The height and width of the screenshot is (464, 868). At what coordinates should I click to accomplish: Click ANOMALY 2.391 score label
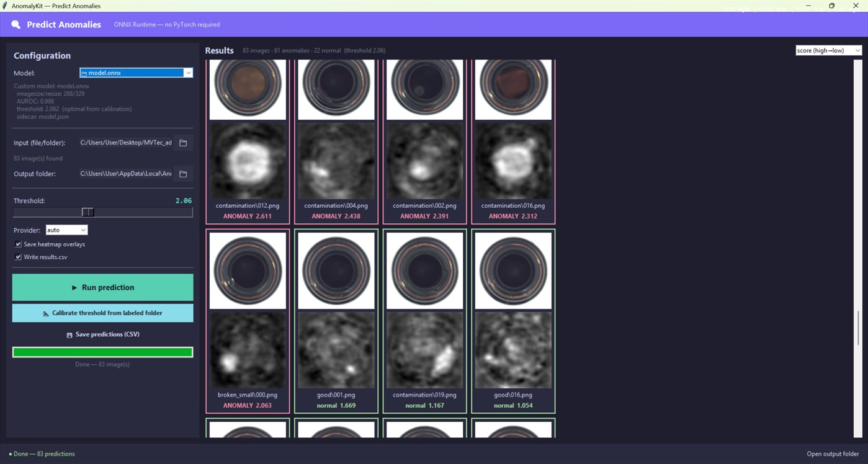point(425,216)
